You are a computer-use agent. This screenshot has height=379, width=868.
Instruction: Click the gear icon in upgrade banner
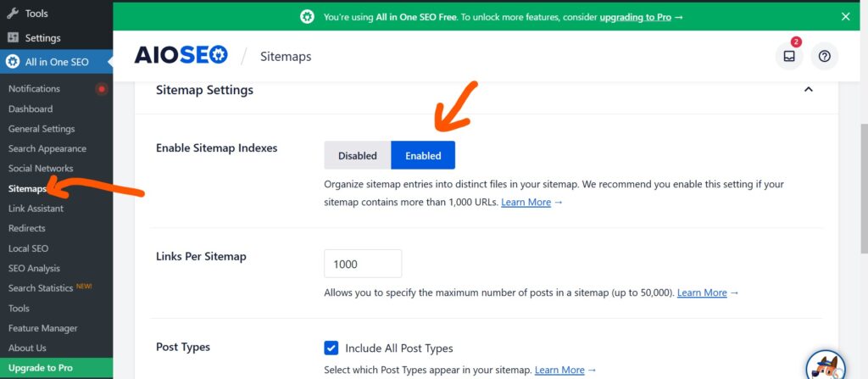(x=307, y=17)
